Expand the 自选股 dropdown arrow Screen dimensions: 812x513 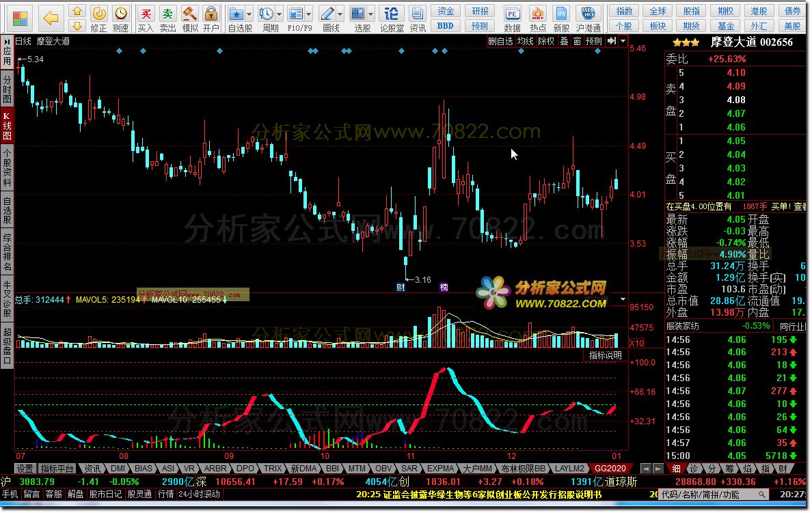point(249,14)
